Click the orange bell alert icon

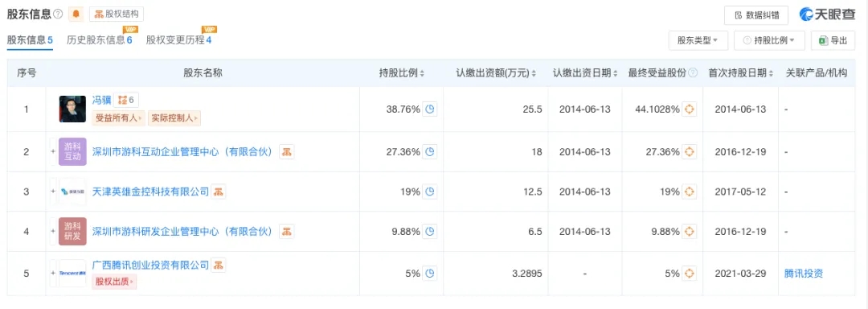76,14
